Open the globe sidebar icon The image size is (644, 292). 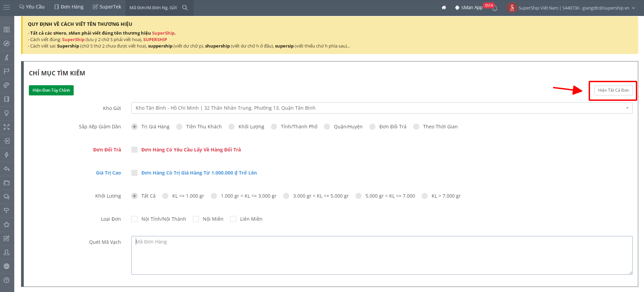point(6,266)
